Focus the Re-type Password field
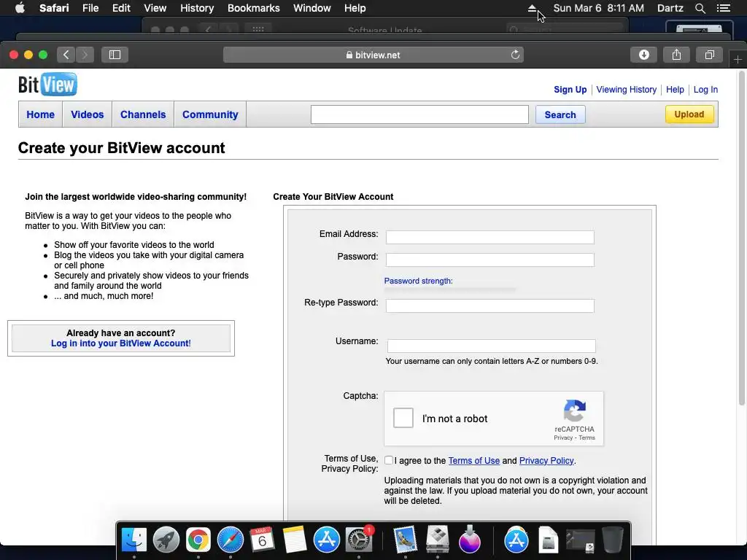The width and height of the screenshot is (747, 560). pos(489,306)
